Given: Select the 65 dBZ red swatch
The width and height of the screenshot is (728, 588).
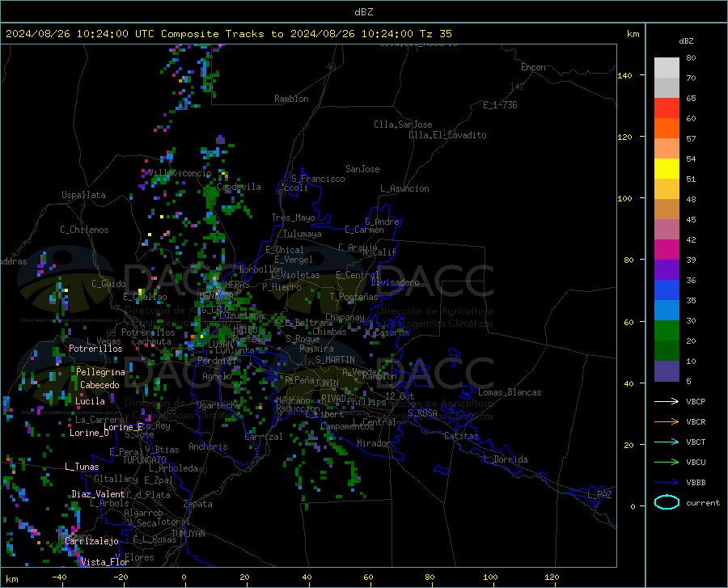Looking at the screenshot, I should point(667,108).
